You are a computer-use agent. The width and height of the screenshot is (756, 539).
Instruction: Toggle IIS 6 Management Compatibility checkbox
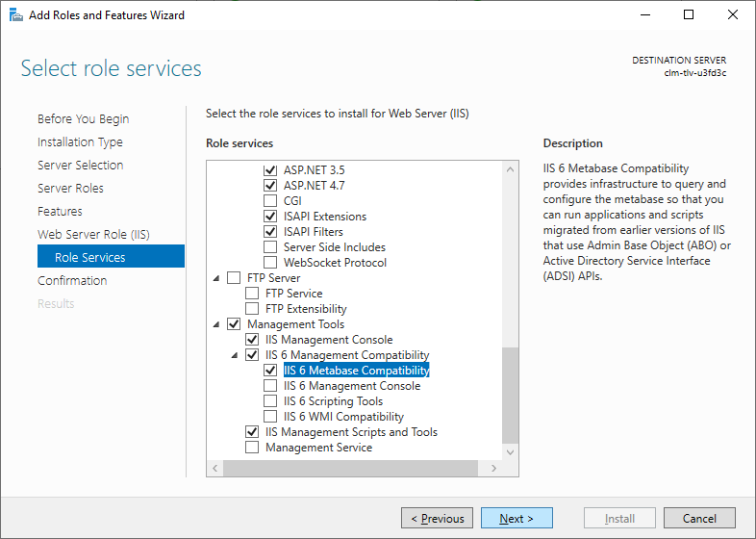click(x=252, y=355)
